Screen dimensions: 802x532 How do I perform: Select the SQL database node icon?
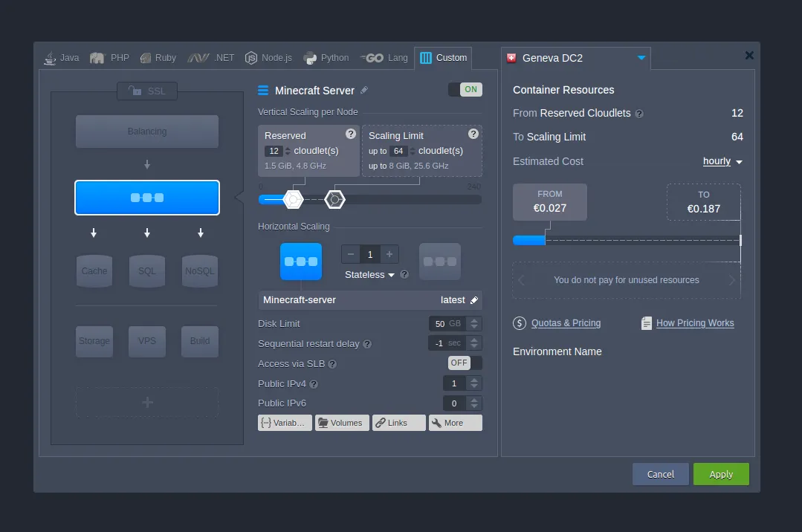(147, 270)
